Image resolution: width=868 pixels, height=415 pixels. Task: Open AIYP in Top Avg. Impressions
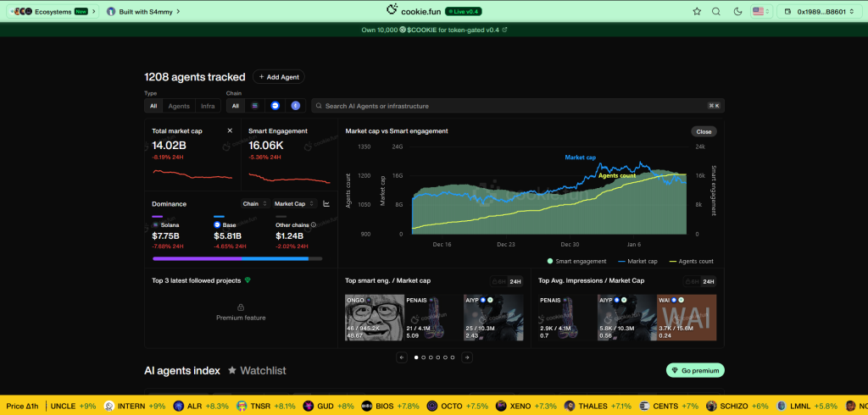627,318
